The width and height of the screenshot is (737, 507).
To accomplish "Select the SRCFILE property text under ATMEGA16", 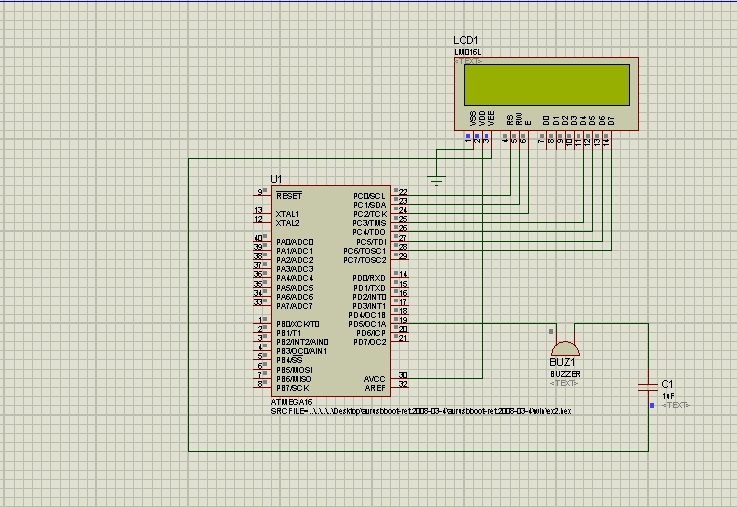I will pyautogui.click(x=421, y=411).
